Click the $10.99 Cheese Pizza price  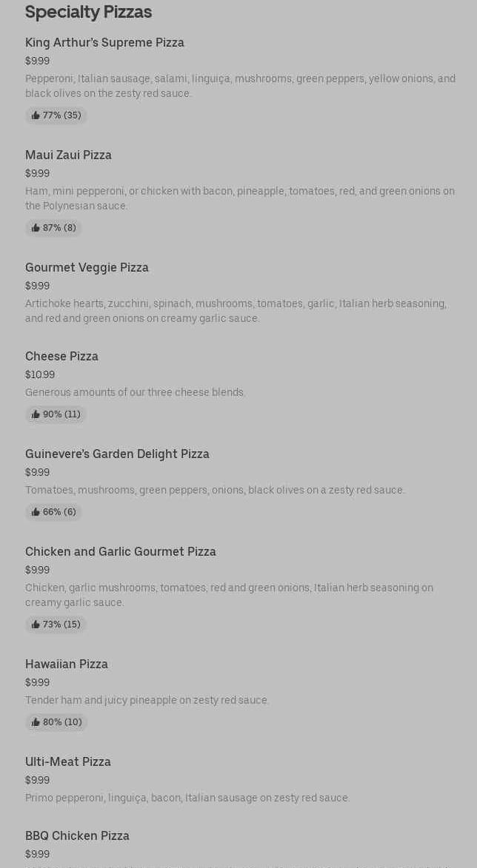click(40, 374)
